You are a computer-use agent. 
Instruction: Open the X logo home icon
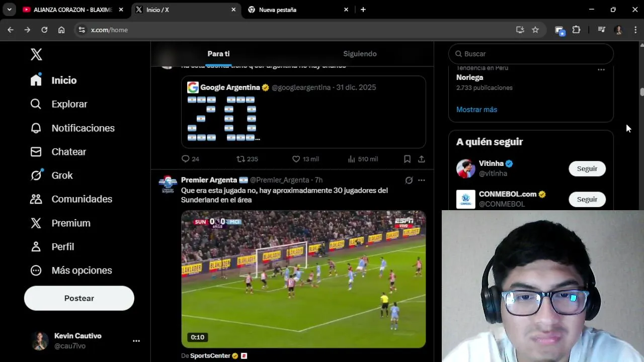(x=36, y=54)
